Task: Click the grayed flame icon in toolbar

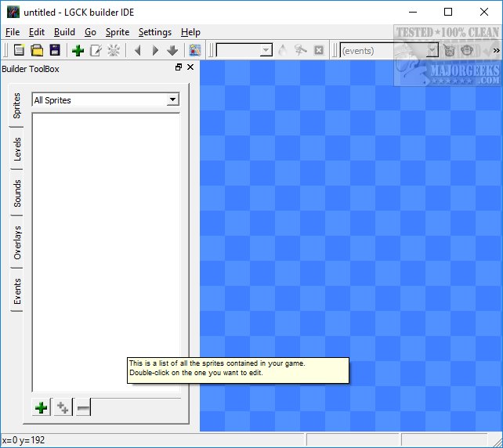Action: 282,50
